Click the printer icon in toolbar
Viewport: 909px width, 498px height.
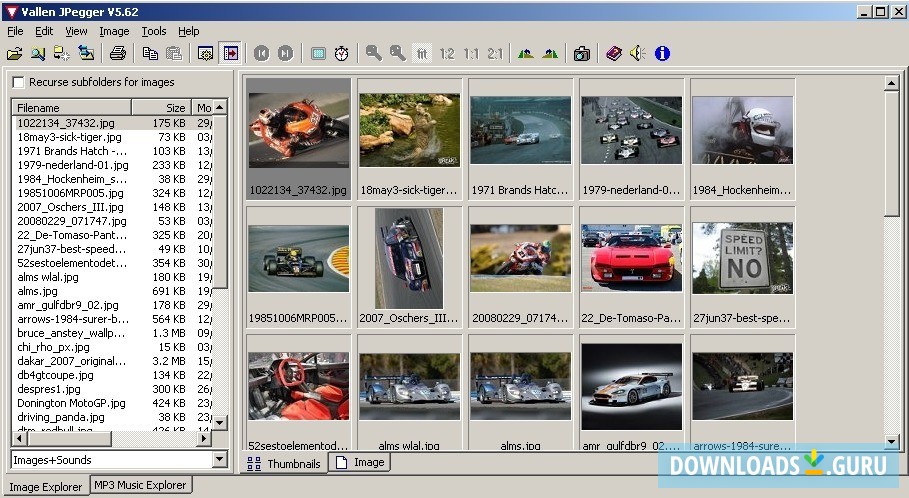tap(118, 53)
